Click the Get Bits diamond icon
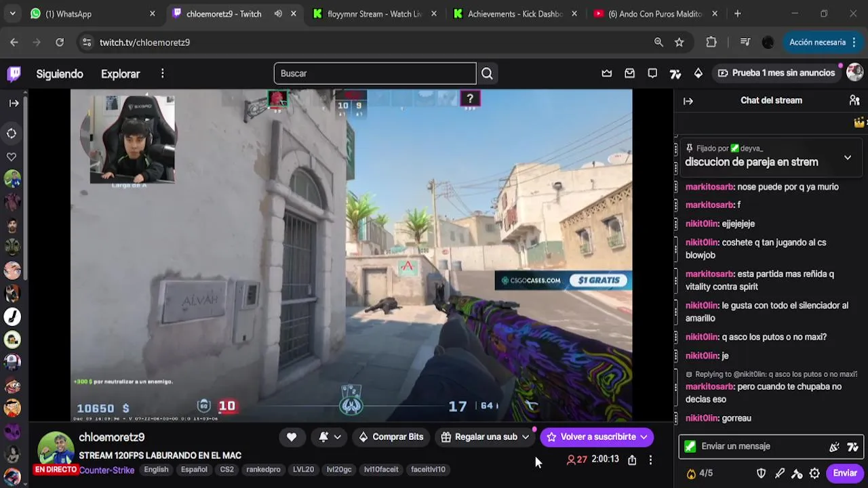 pos(698,73)
